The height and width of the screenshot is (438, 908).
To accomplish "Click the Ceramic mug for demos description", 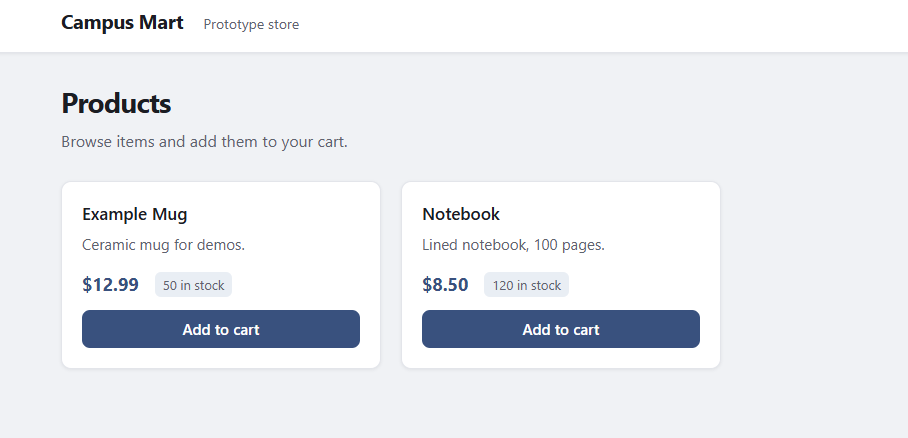I will (163, 245).
